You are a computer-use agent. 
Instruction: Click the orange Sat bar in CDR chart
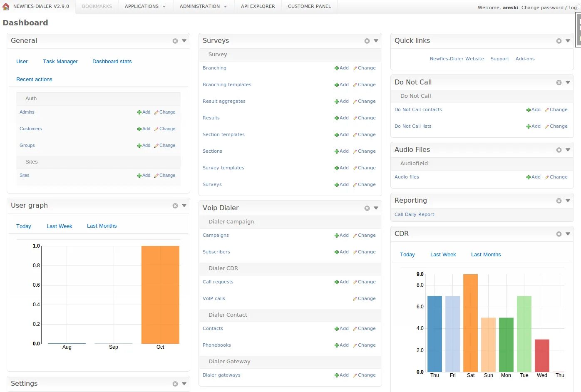click(470, 323)
